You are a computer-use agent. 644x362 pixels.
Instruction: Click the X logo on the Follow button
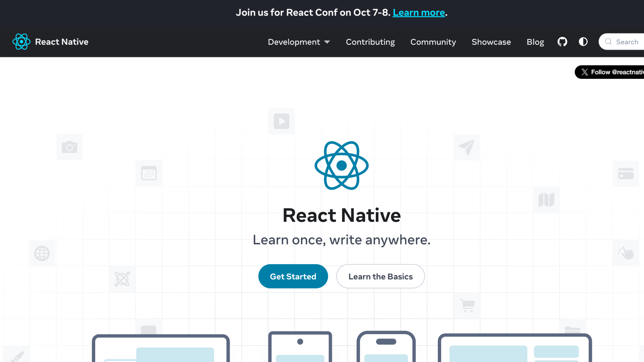click(x=584, y=72)
